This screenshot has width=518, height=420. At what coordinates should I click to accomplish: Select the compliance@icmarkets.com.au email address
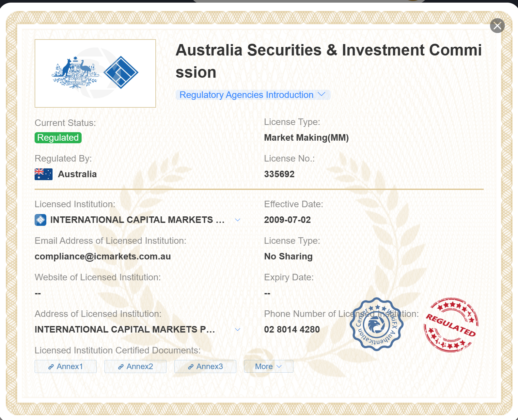(103, 257)
